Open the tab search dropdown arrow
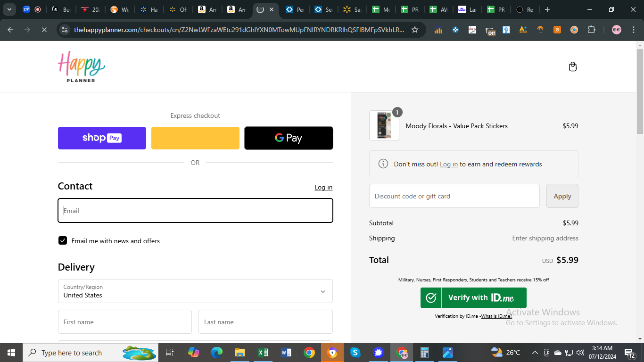This screenshot has width=644, height=362. 9,9
